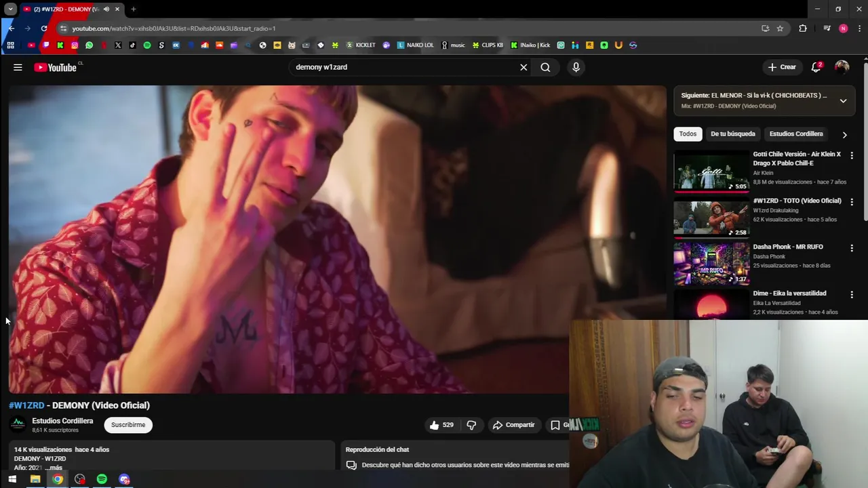Viewport: 868px width, 488px height.
Task: Open the #W1ZRD - TOTO video thumbnail
Action: coord(711,218)
